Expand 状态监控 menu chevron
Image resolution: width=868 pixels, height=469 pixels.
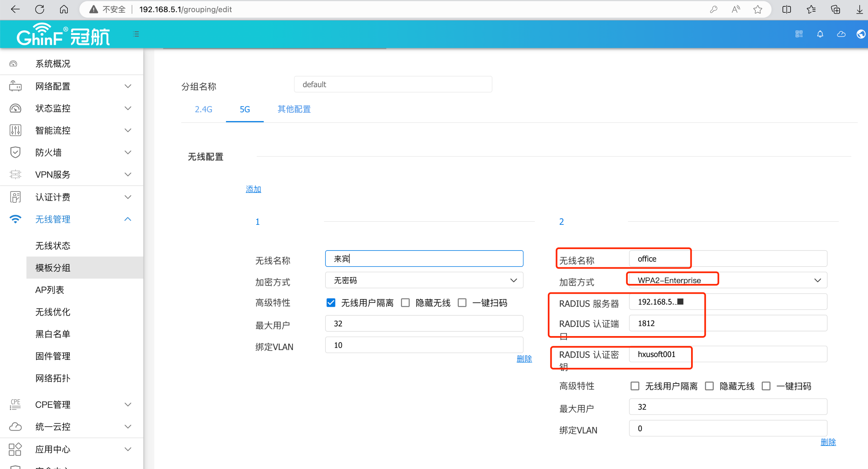pos(128,108)
